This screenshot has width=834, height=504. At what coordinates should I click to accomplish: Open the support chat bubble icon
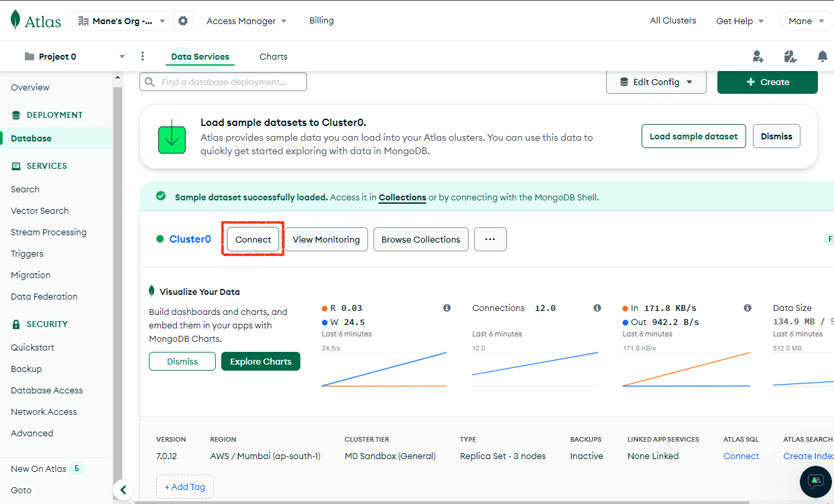tap(816, 481)
